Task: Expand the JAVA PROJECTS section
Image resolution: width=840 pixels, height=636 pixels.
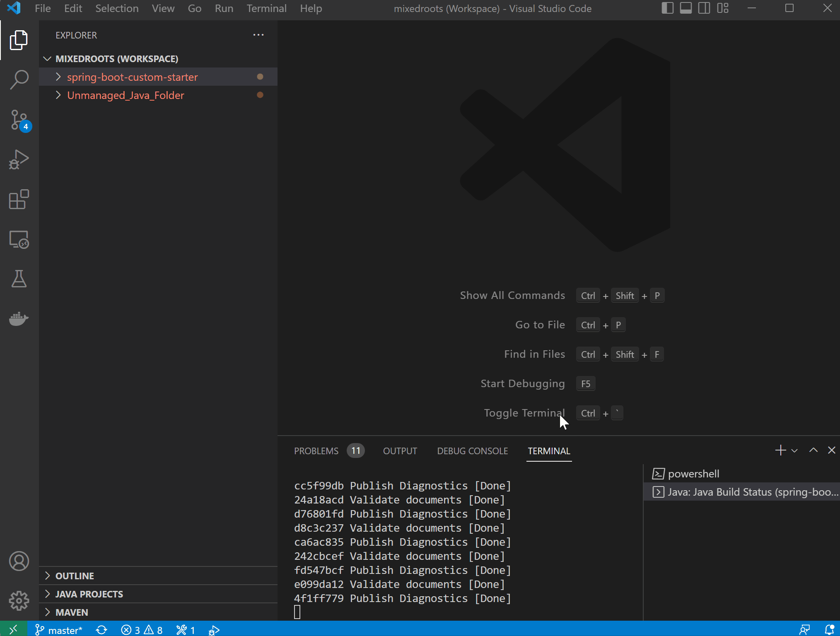Action: coord(89,594)
